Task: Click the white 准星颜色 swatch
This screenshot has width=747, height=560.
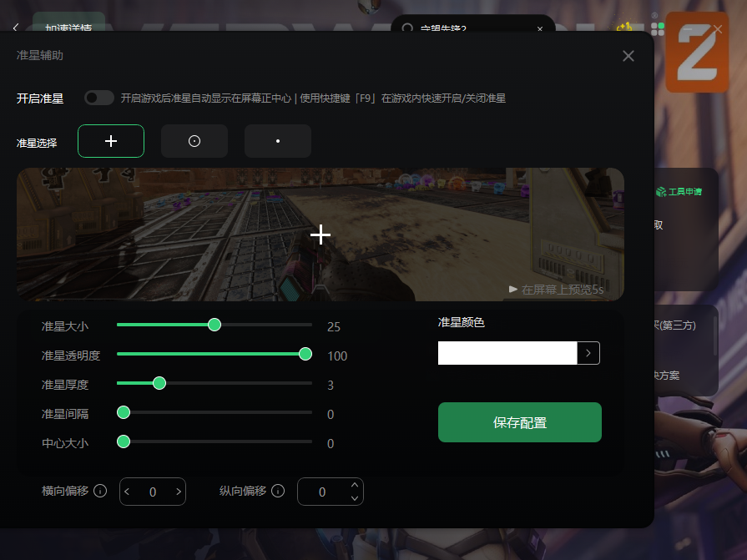Action: coord(507,353)
